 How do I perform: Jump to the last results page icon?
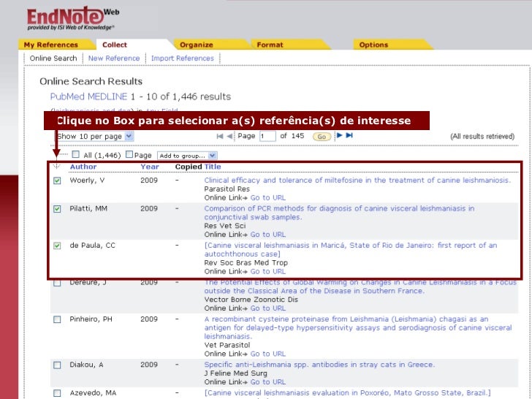click(349, 136)
